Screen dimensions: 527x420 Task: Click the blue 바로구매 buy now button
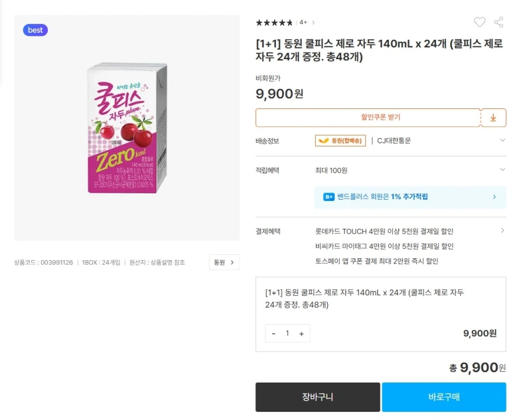pos(444,397)
